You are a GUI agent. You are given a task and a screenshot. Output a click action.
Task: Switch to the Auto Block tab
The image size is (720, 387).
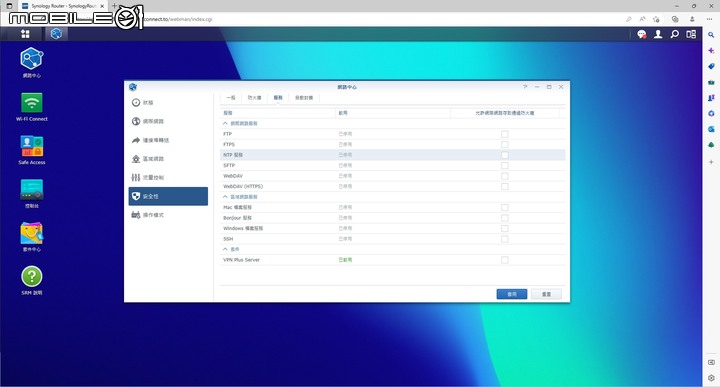(x=304, y=98)
